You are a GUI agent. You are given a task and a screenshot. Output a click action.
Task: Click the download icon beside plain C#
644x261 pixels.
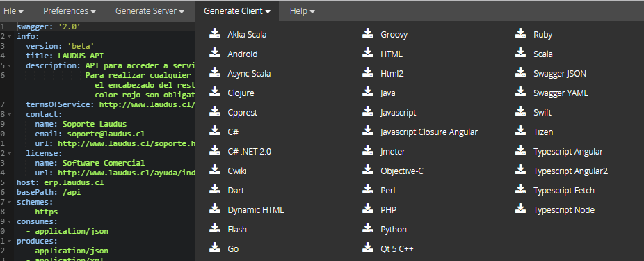point(215,131)
